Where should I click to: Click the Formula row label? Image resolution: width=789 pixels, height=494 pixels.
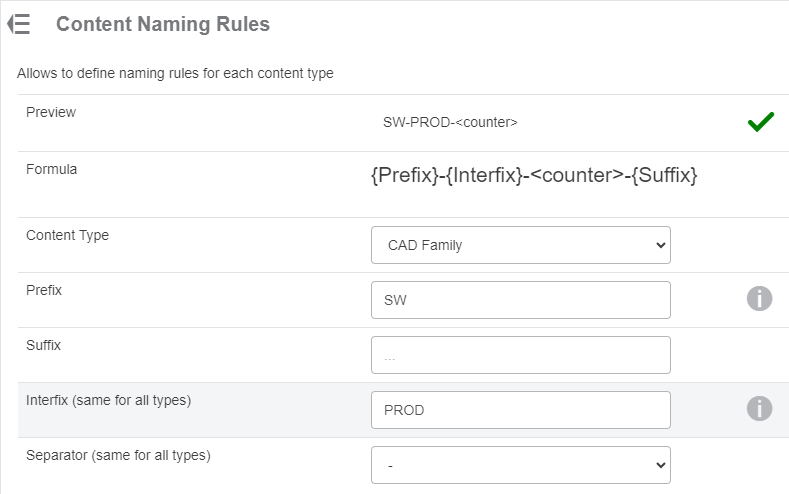(x=51, y=169)
